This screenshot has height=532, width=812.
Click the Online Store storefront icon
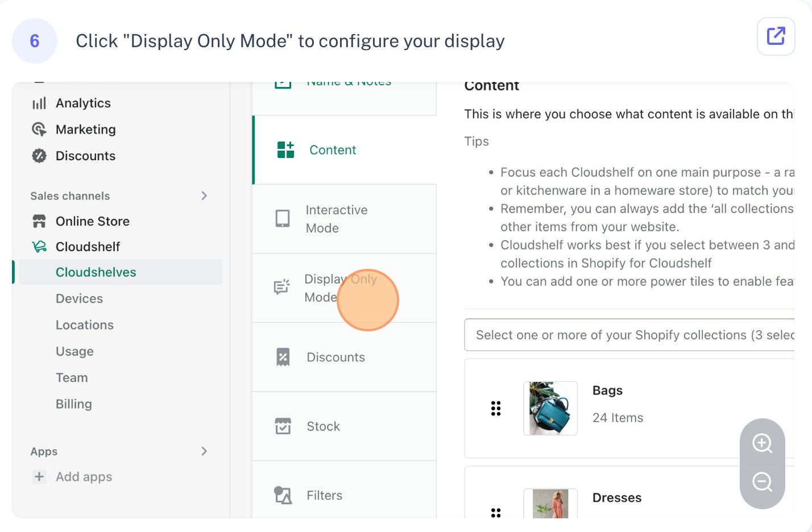coord(39,221)
